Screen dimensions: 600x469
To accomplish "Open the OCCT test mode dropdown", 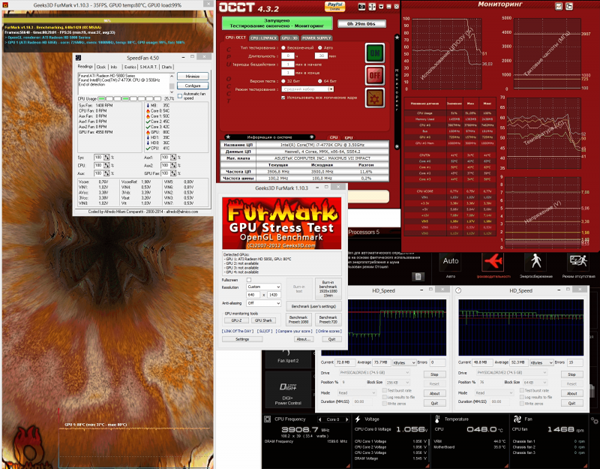I will (308, 89).
